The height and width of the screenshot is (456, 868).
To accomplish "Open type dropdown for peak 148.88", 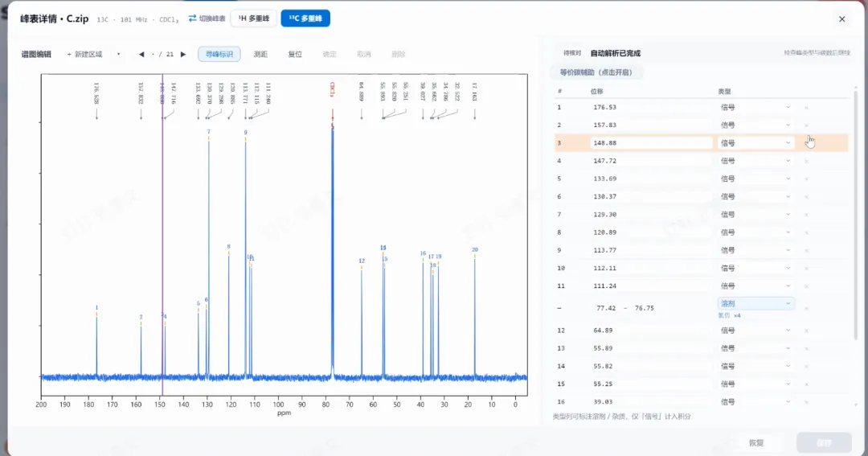I will 755,143.
